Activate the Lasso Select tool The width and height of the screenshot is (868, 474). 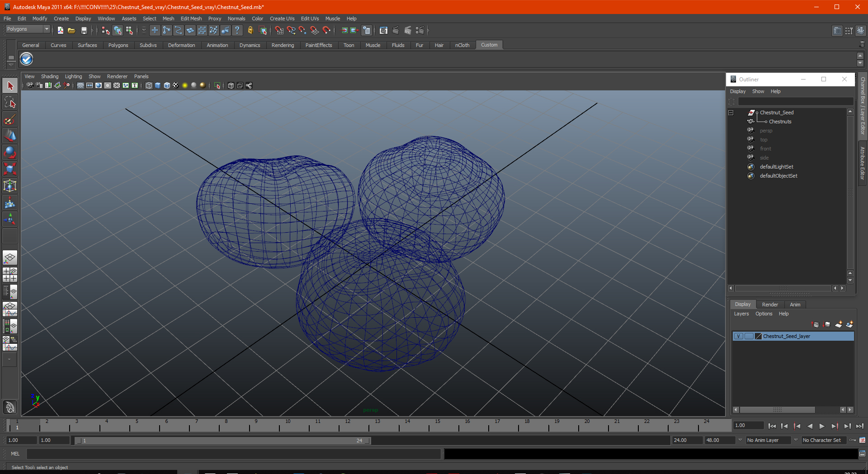[x=10, y=103]
